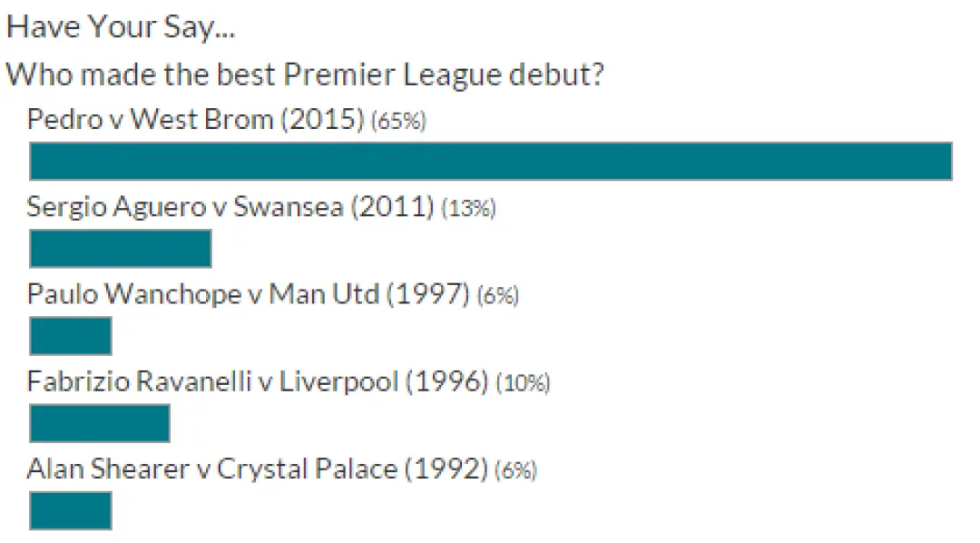
Task: Click the Sergio Aguero v Swansea result bar
Action: 121,249
